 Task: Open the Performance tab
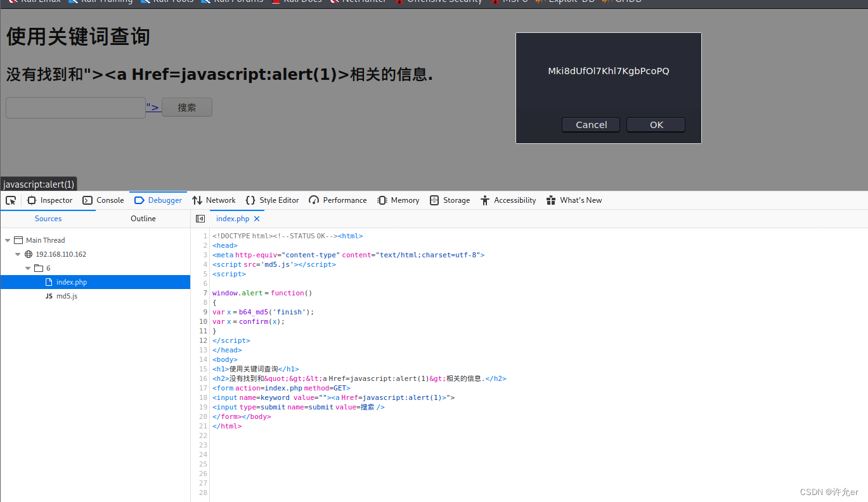click(x=337, y=200)
